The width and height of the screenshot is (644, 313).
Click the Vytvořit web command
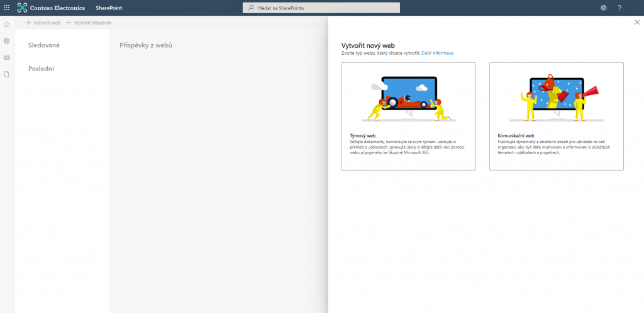click(43, 23)
